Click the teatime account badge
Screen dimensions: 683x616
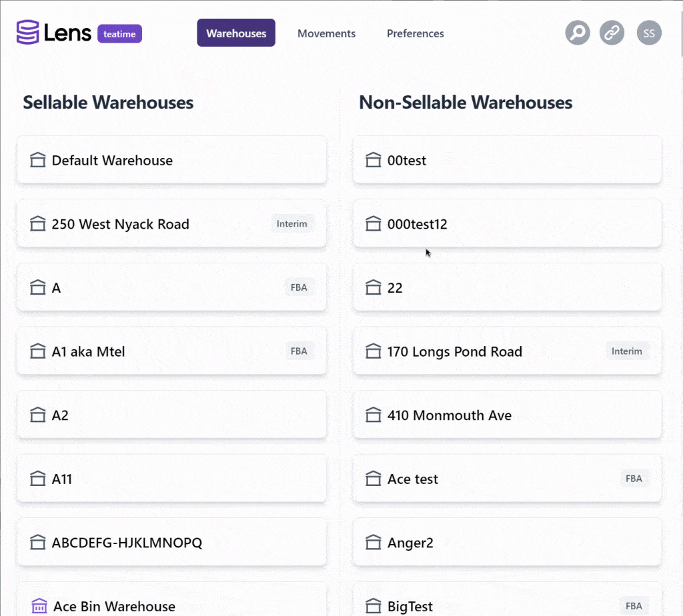coord(119,33)
